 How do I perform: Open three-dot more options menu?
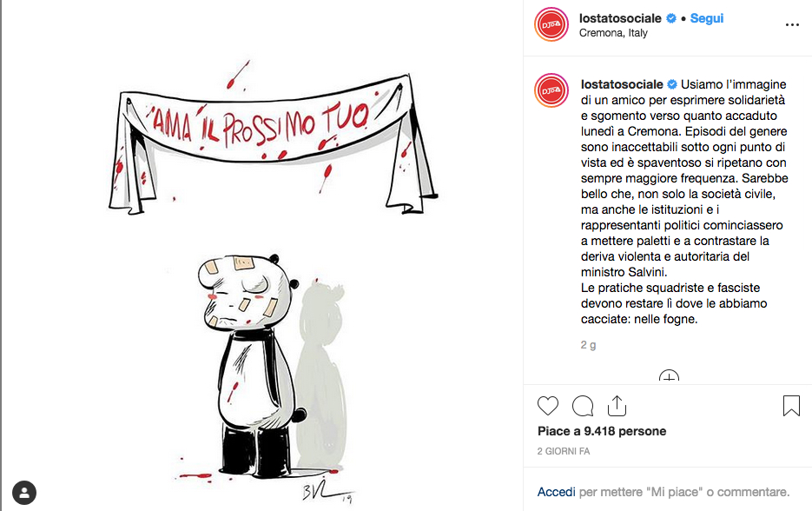tap(792, 25)
